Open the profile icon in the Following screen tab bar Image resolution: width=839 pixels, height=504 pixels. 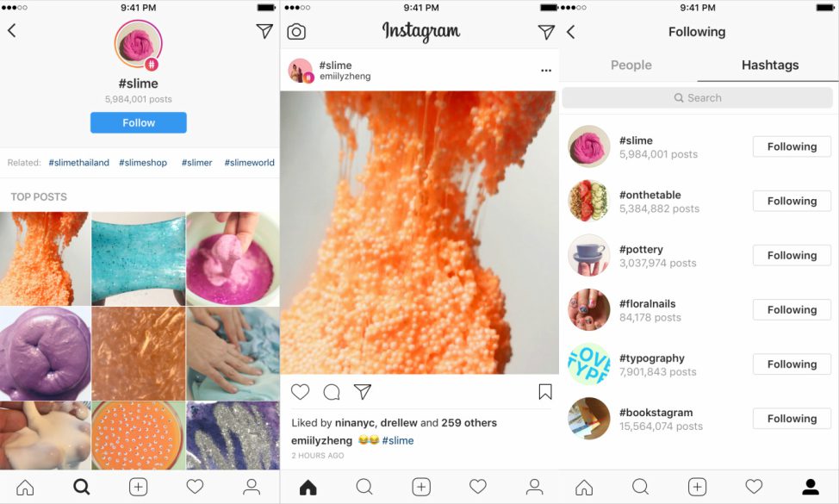(810, 487)
